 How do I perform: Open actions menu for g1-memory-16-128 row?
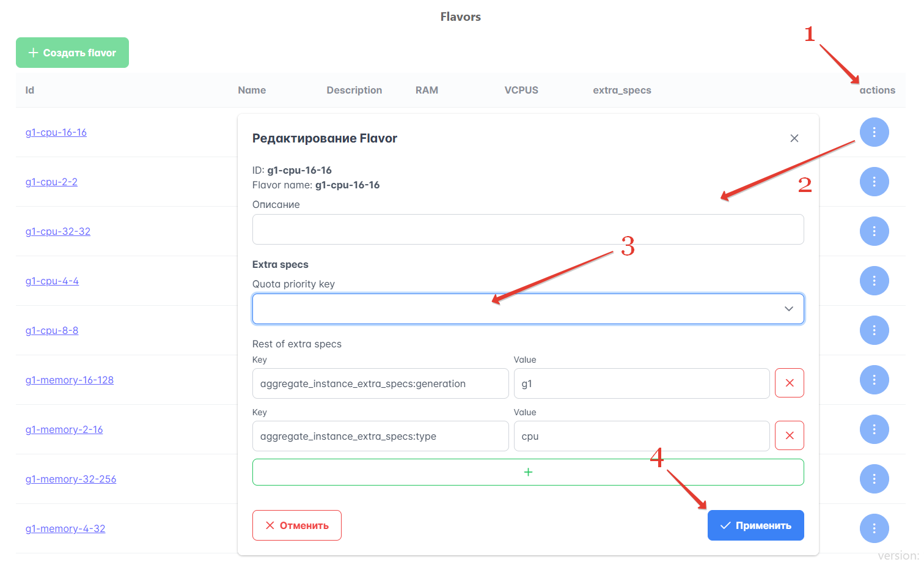coord(874,380)
